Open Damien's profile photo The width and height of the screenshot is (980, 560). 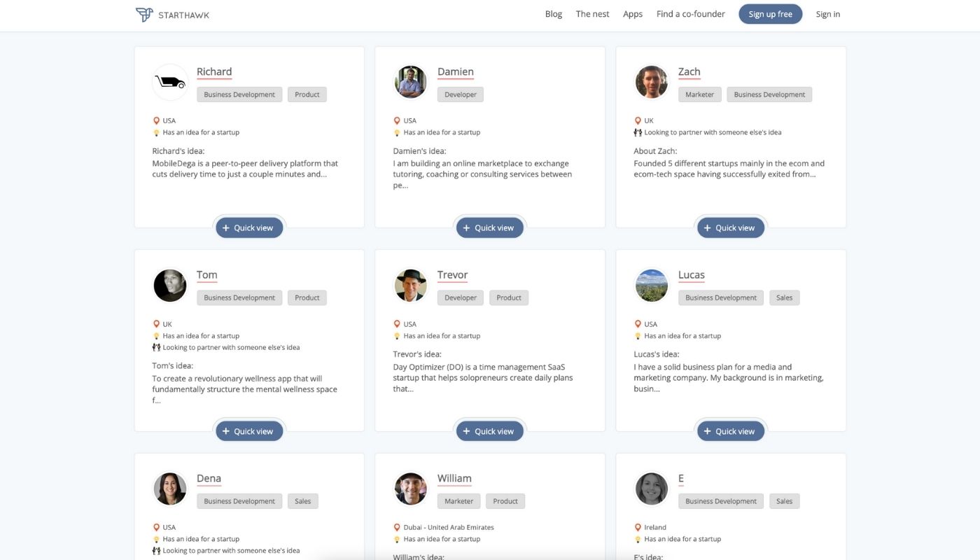click(410, 82)
